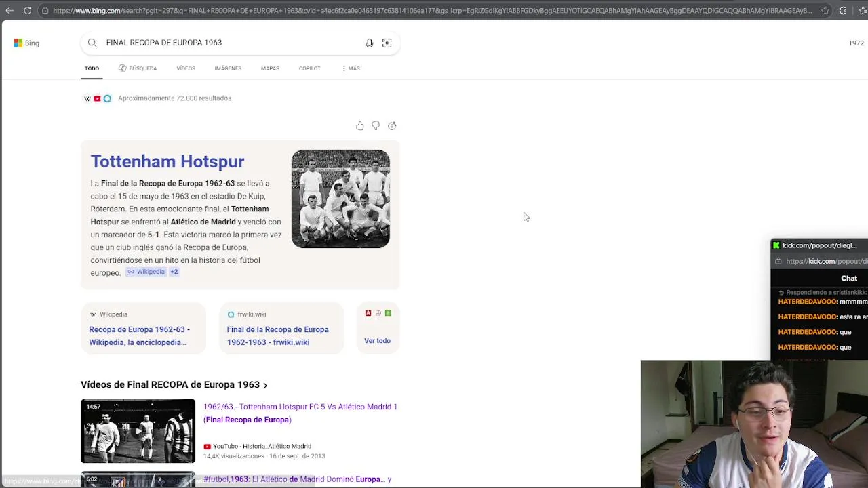Image resolution: width=868 pixels, height=488 pixels.
Task: Switch to the VÍDEOS tab
Action: click(186, 68)
